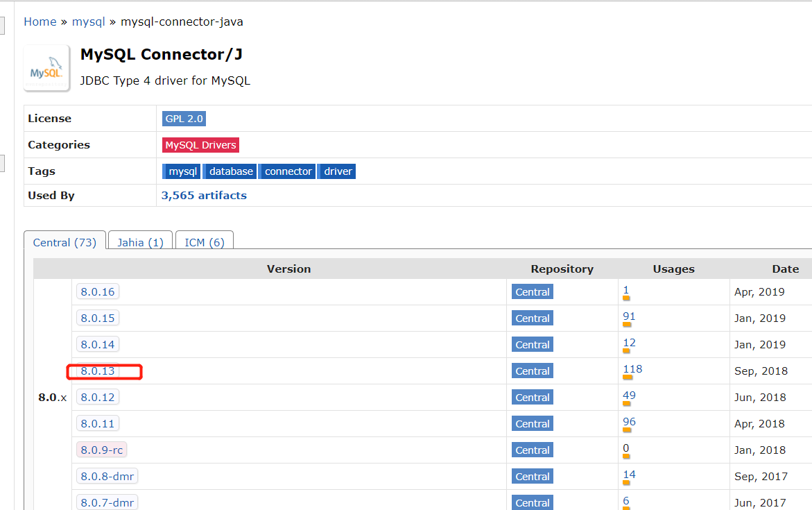Open usages count 49 for 8.0.12
This screenshot has width=812, height=510.
click(x=629, y=396)
